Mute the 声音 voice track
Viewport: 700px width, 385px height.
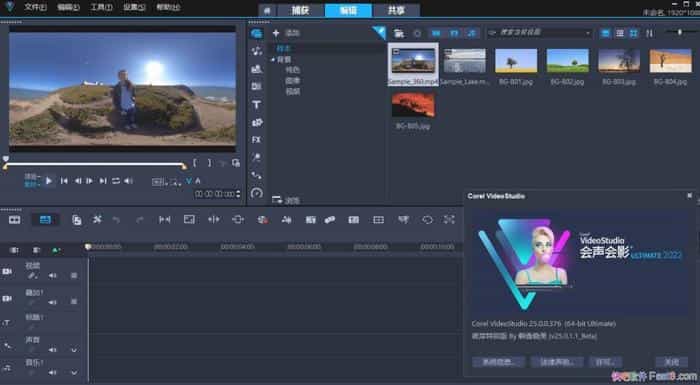tap(53, 349)
